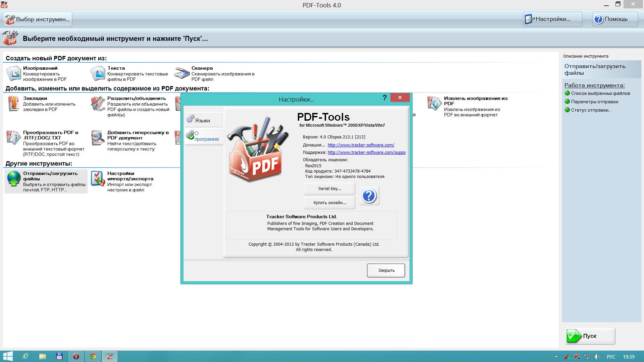The height and width of the screenshot is (362, 644).
Task: Click the Закрыть button
Action: (x=386, y=270)
